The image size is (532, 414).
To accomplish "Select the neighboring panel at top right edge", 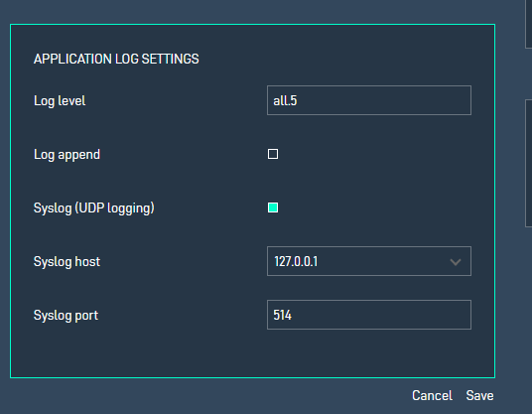I will pyautogui.click(x=529, y=24).
